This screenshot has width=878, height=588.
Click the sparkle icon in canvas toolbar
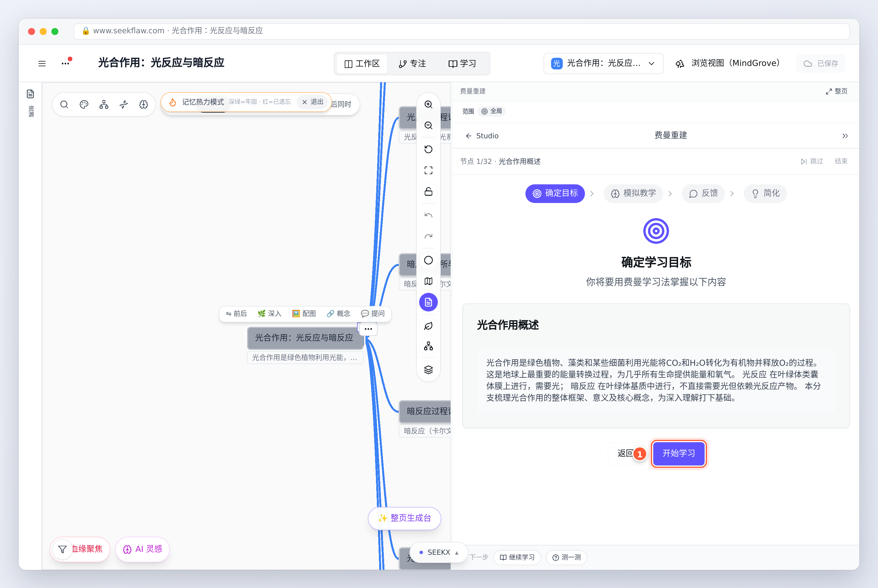click(124, 104)
